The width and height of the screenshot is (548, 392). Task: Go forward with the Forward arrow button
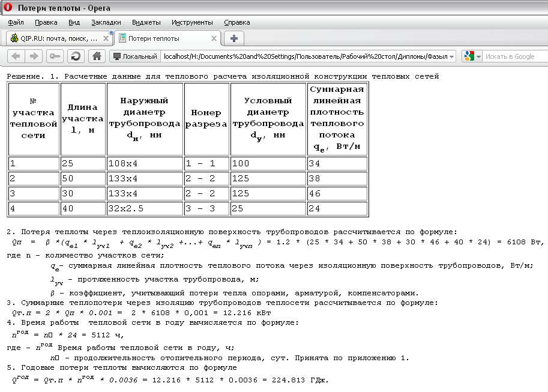point(34,56)
